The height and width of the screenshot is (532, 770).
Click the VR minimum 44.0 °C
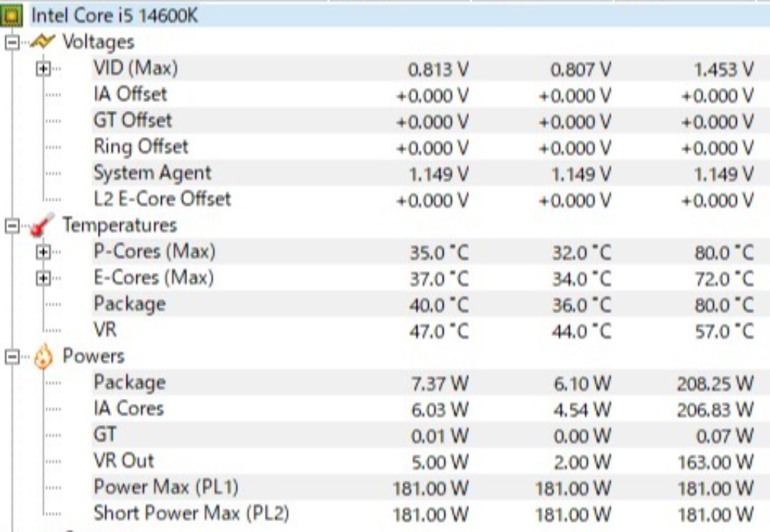(x=581, y=332)
